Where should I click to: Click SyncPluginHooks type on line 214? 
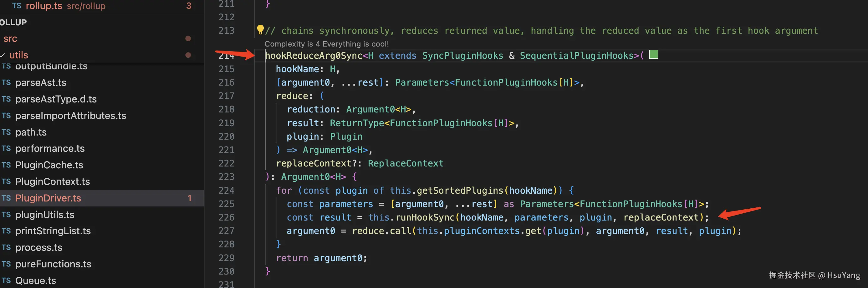pos(463,56)
